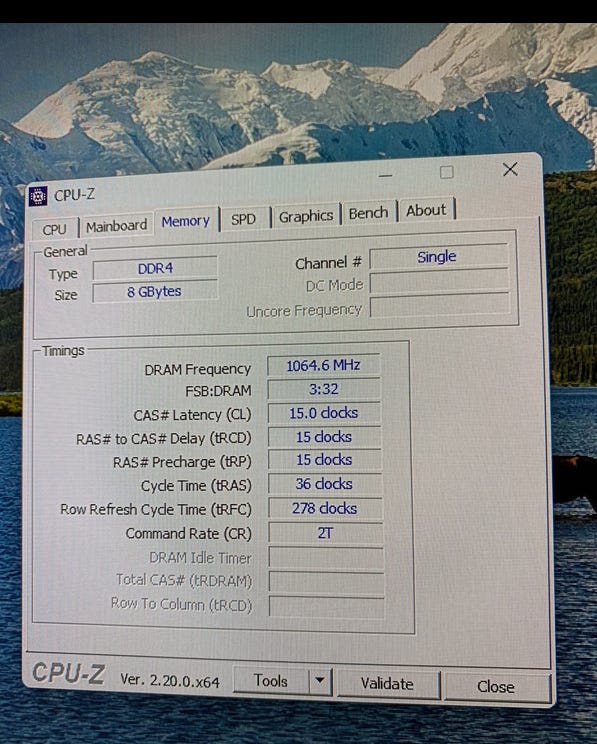
Task: Click the maximize window icon
Action: pyautogui.click(x=447, y=172)
